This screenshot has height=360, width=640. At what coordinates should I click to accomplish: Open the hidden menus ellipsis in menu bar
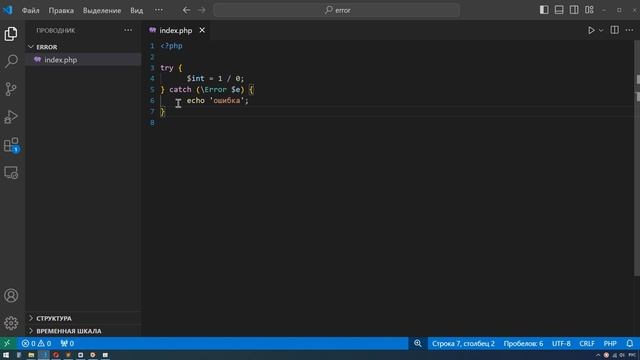[x=159, y=10]
